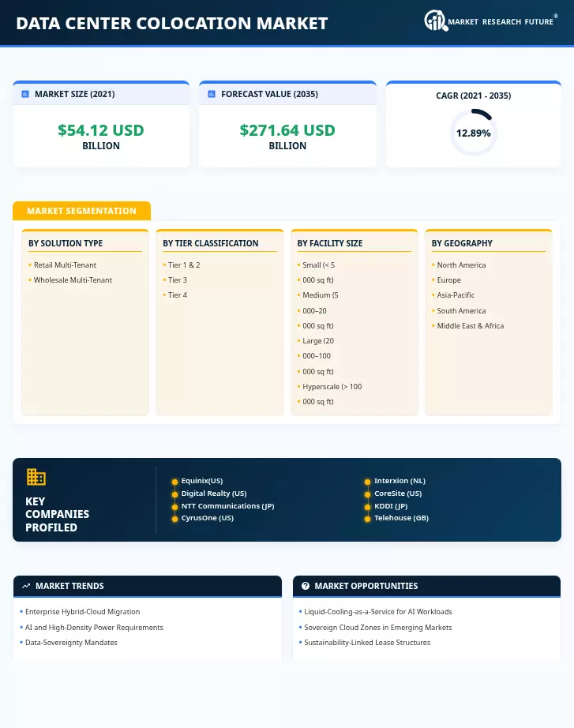
Task: Click CoreSite (US) company entry
Action: coord(398,493)
